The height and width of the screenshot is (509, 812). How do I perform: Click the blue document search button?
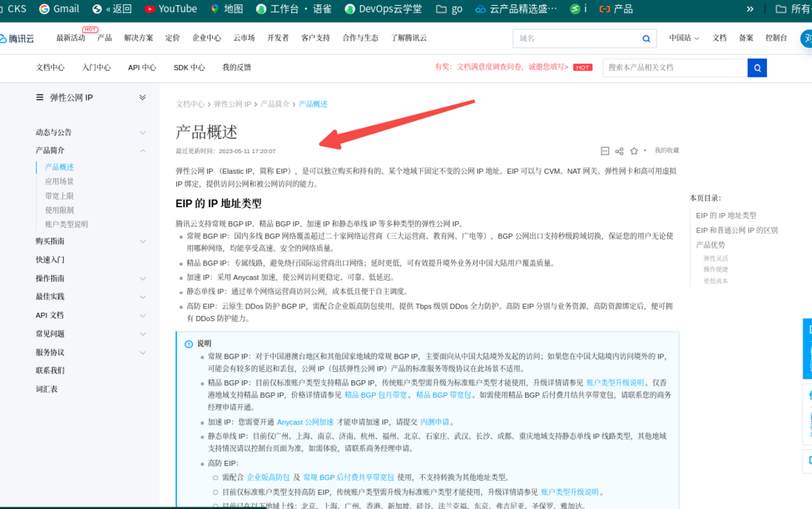tap(757, 67)
